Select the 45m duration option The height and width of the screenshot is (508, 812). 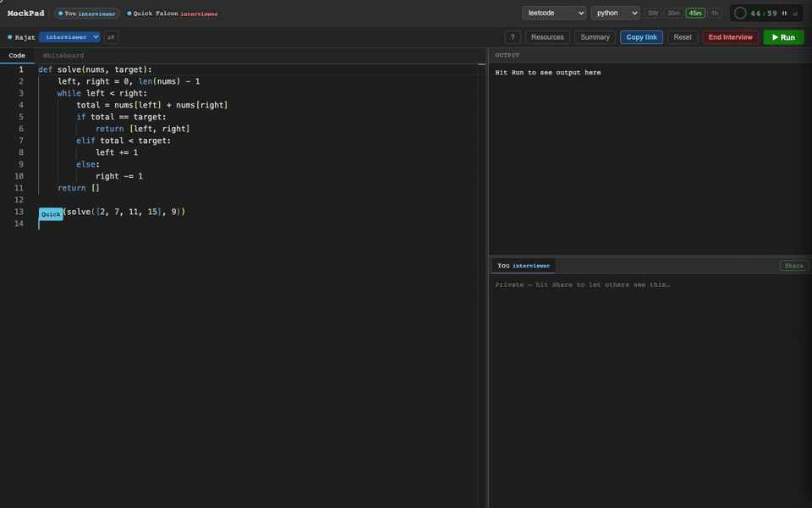(x=695, y=13)
